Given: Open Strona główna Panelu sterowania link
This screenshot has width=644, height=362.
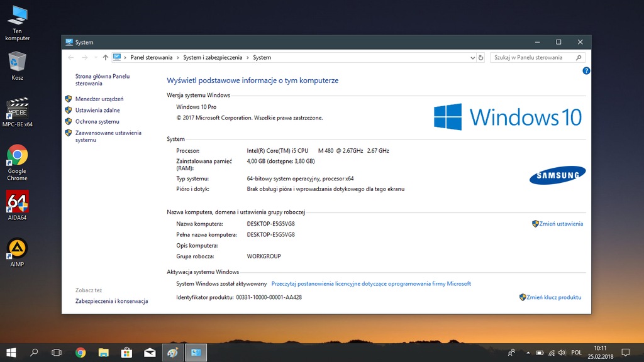Looking at the screenshot, I should (x=103, y=80).
